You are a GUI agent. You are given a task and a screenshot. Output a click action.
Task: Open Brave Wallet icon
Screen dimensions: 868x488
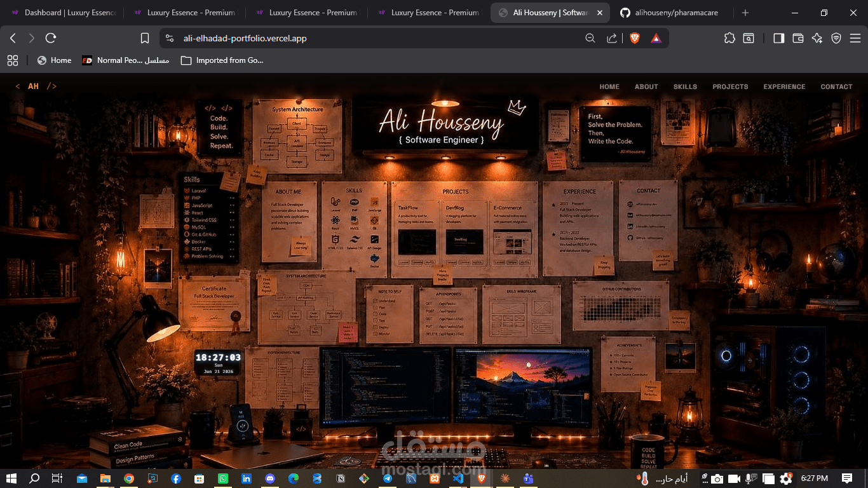pyautogui.click(x=798, y=38)
